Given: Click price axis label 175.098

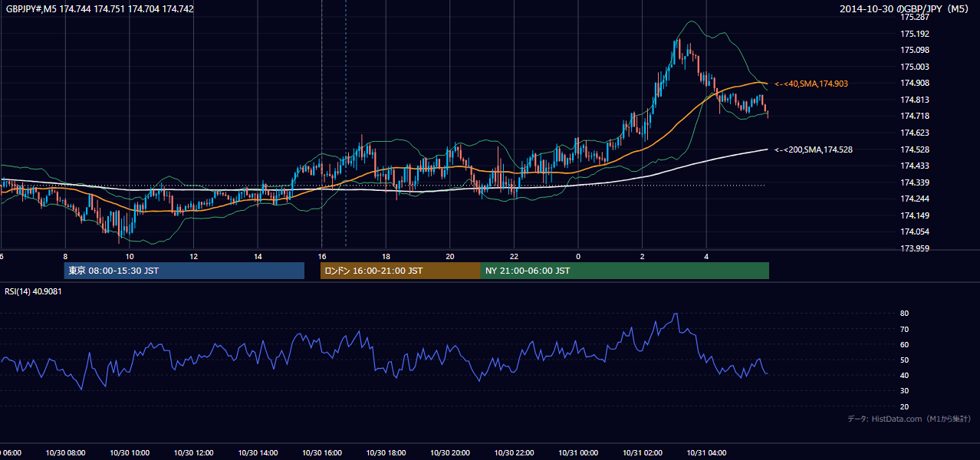Looking at the screenshot, I should pyautogui.click(x=915, y=50).
